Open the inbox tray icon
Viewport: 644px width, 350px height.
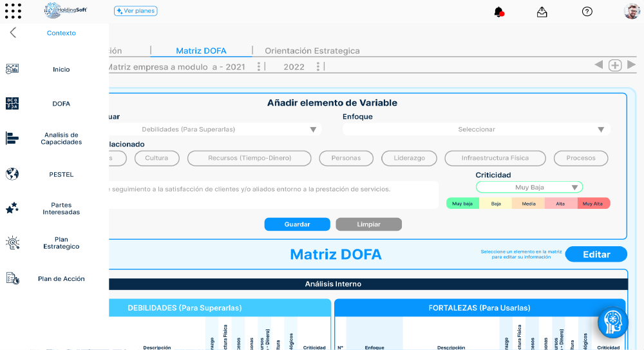(x=542, y=12)
